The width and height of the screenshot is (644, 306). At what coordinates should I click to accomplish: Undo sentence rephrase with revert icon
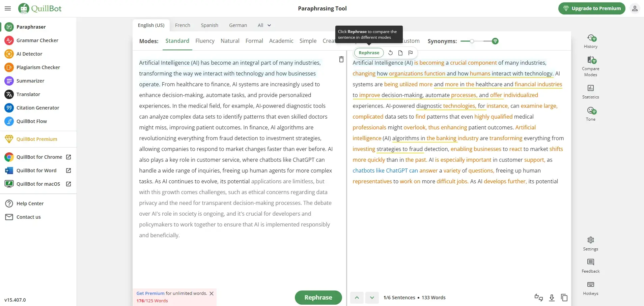[390, 53]
